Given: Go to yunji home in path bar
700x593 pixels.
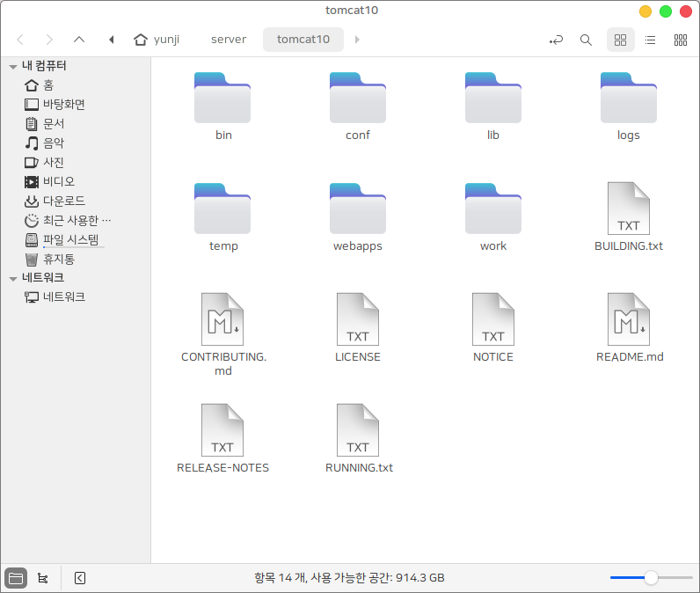Looking at the screenshot, I should [157, 40].
